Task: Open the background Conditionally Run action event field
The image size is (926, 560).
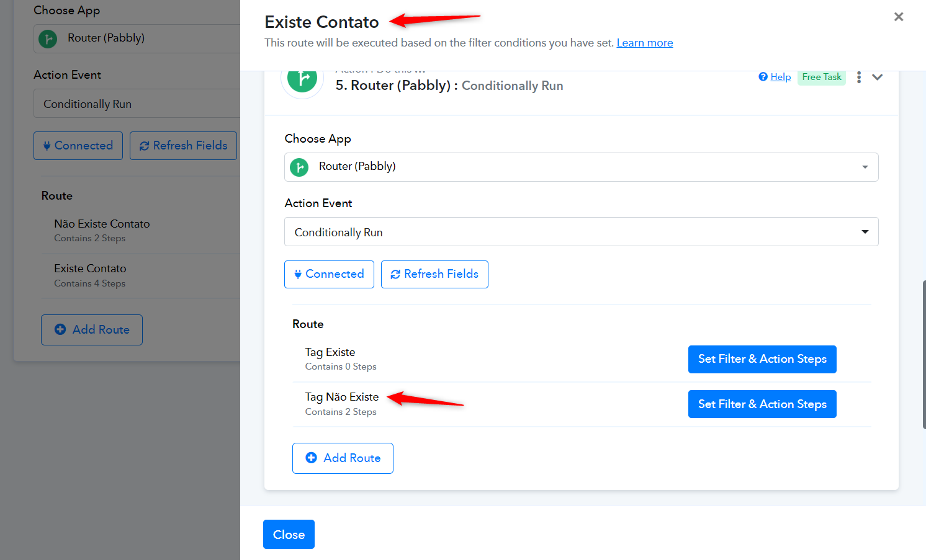Action: pos(137,104)
